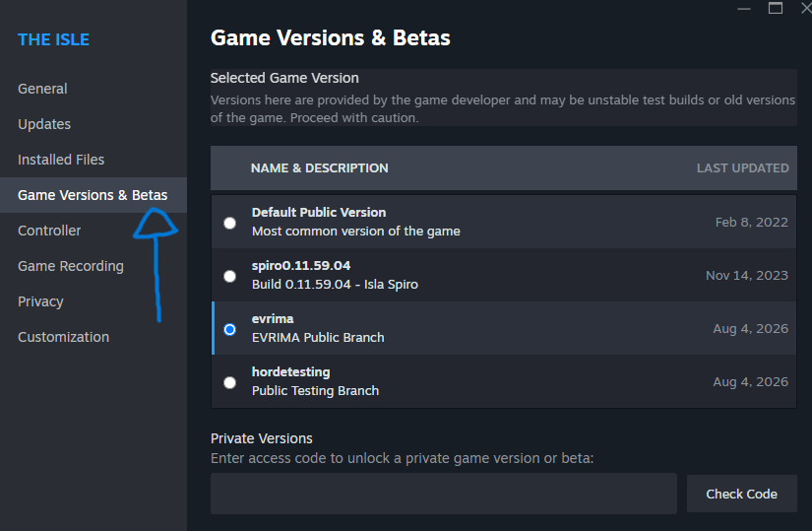Click the 'Selected Game Version' heading
Screen dimensions: 812x531
[x=284, y=78]
